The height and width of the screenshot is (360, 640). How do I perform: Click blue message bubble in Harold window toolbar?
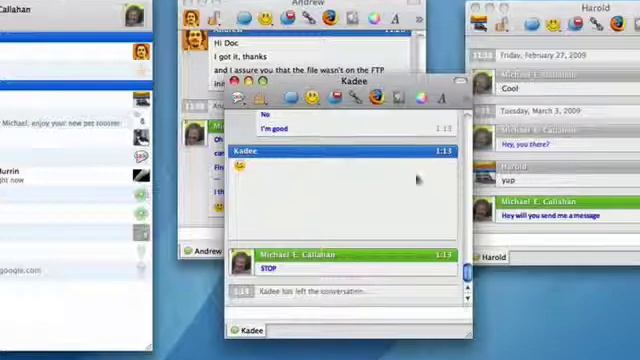pyautogui.click(x=532, y=24)
